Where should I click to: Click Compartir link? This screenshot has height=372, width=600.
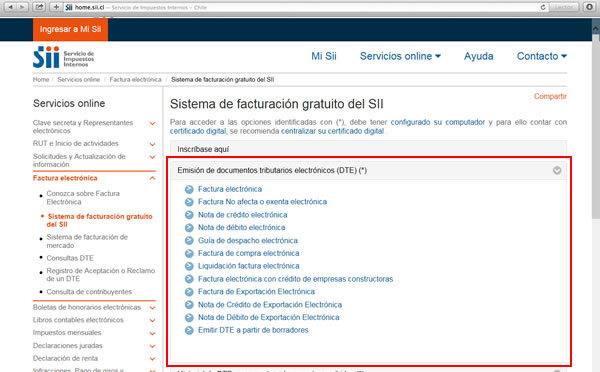pos(550,96)
